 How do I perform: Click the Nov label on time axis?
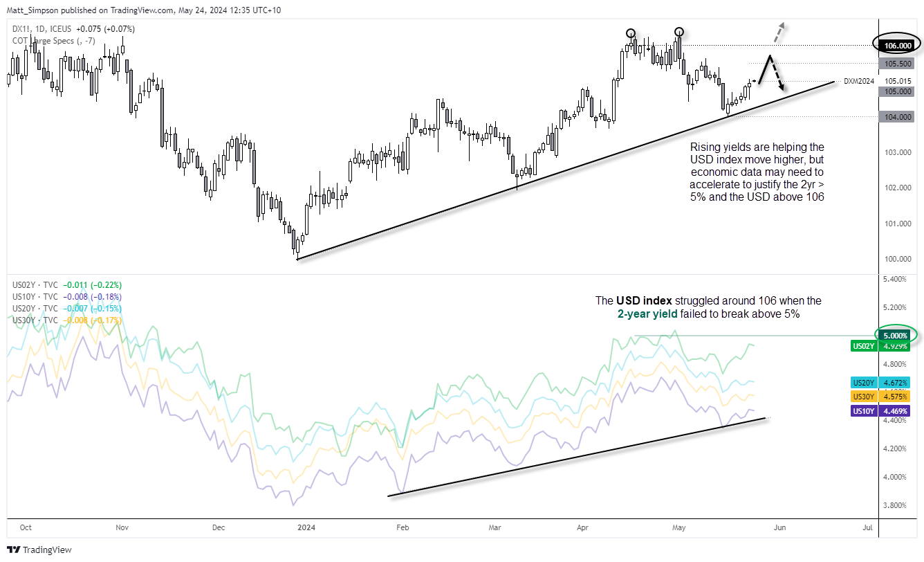click(x=122, y=527)
